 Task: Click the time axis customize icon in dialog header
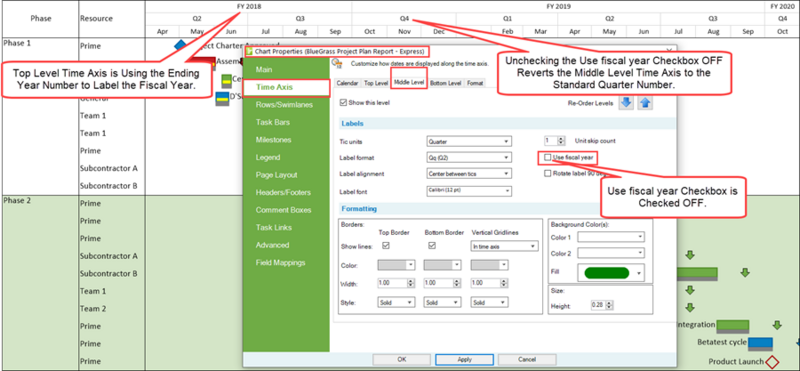337,63
